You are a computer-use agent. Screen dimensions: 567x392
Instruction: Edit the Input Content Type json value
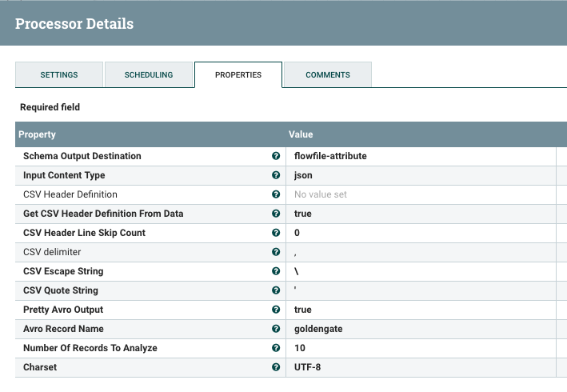pyautogui.click(x=421, y=175)
